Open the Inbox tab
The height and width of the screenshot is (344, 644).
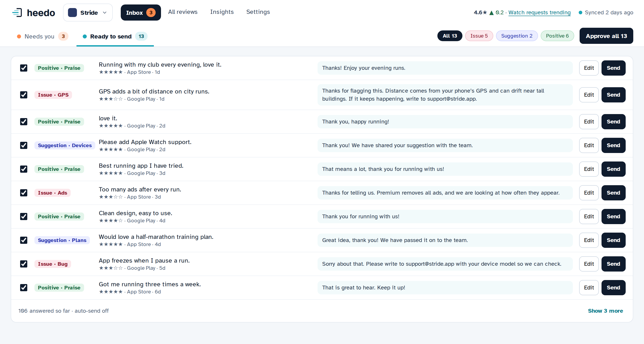tap(141, 13)
